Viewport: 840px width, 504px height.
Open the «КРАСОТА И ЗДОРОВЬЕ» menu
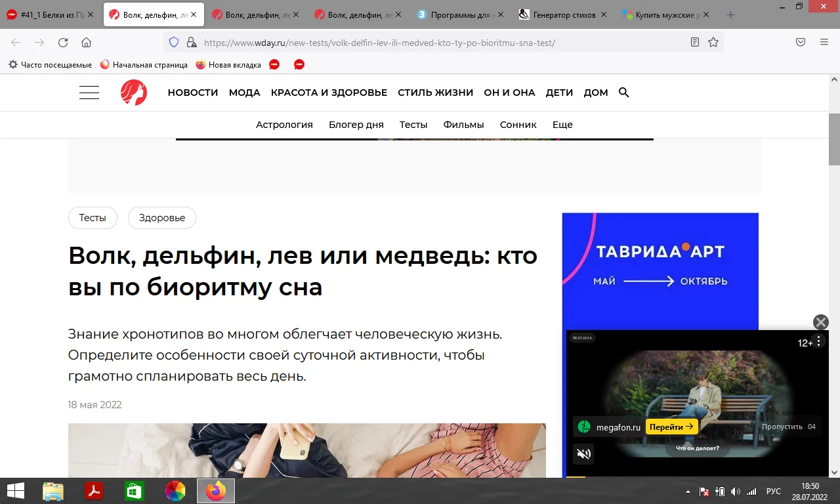(329, 93)
